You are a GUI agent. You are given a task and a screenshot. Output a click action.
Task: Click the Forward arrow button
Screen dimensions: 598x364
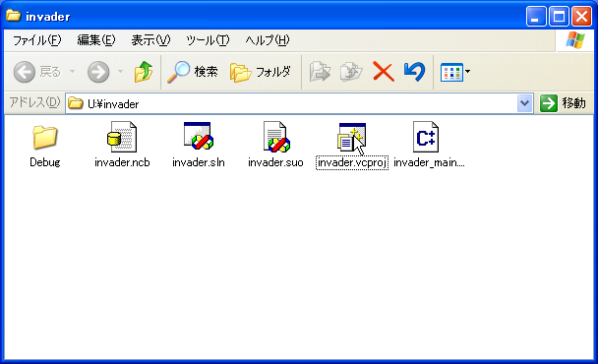pyautogui.click(x=98, y=72)
